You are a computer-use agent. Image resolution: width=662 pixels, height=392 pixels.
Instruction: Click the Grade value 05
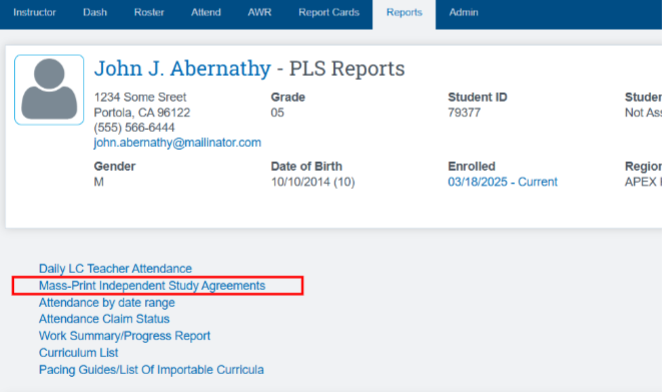point(277,113)
